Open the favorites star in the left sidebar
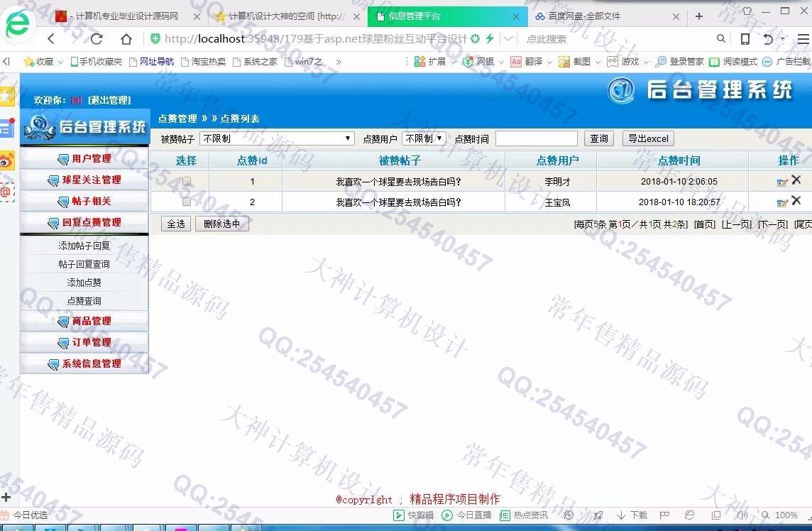The height and width of the screenshot is (531, 812). (7, 96)
